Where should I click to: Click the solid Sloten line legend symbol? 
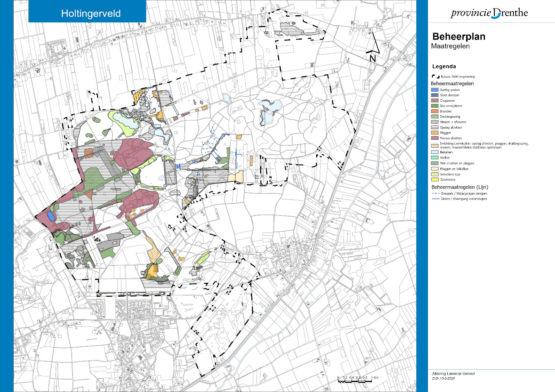(x=436, y=199)
